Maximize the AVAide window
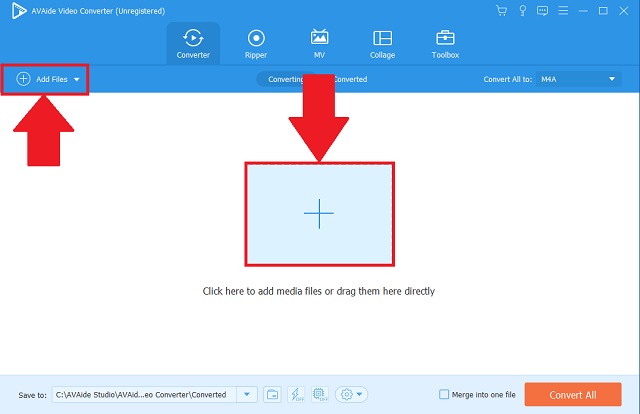The height and width of the screenshot is (414, 640). point(603,11)
